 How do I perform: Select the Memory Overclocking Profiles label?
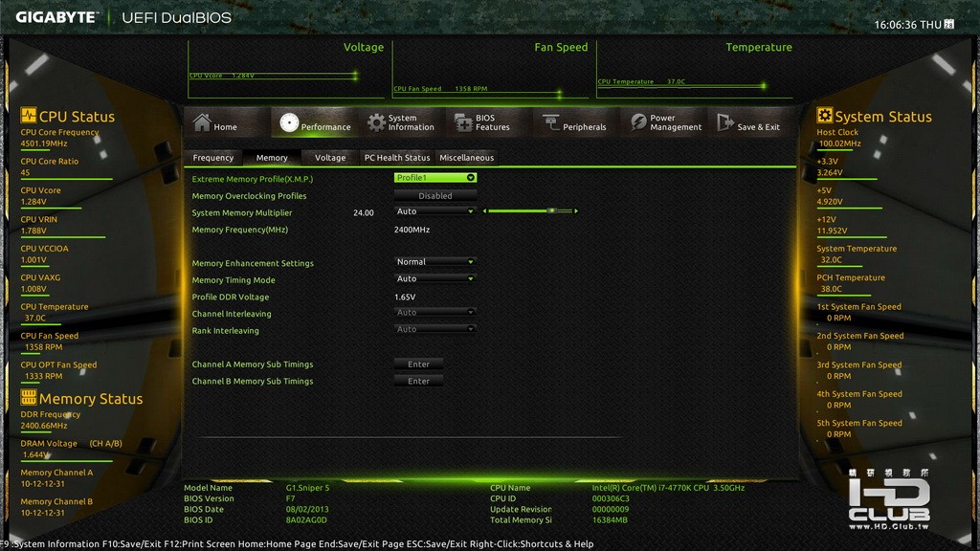point(250,195)
